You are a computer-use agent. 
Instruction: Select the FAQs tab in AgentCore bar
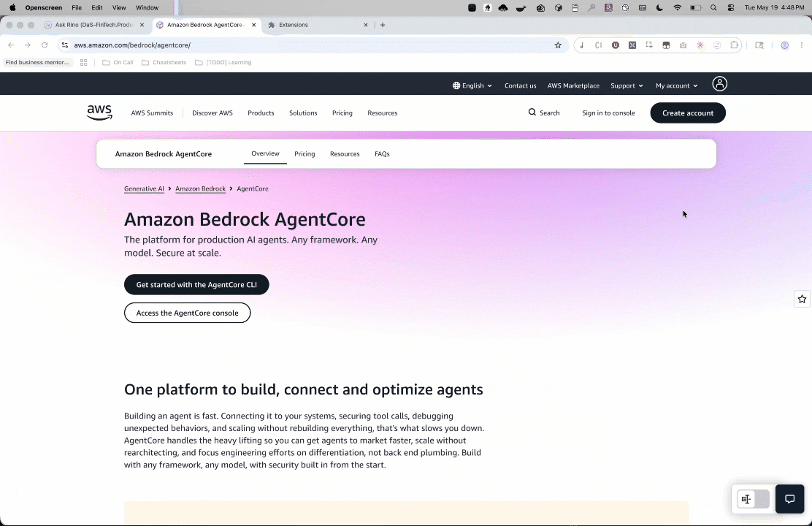tap(382, 154)
